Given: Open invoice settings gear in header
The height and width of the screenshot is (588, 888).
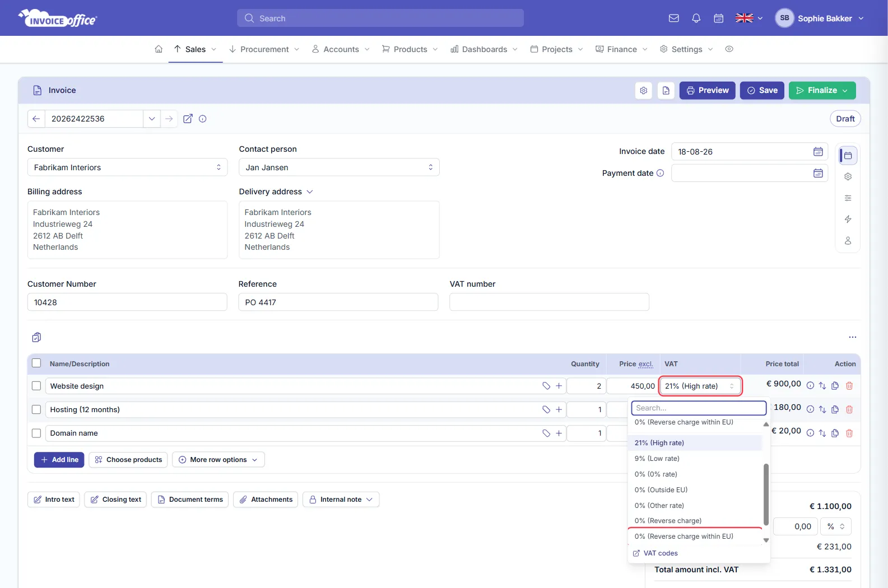Looking at the screenshot, I should point(644,90).
